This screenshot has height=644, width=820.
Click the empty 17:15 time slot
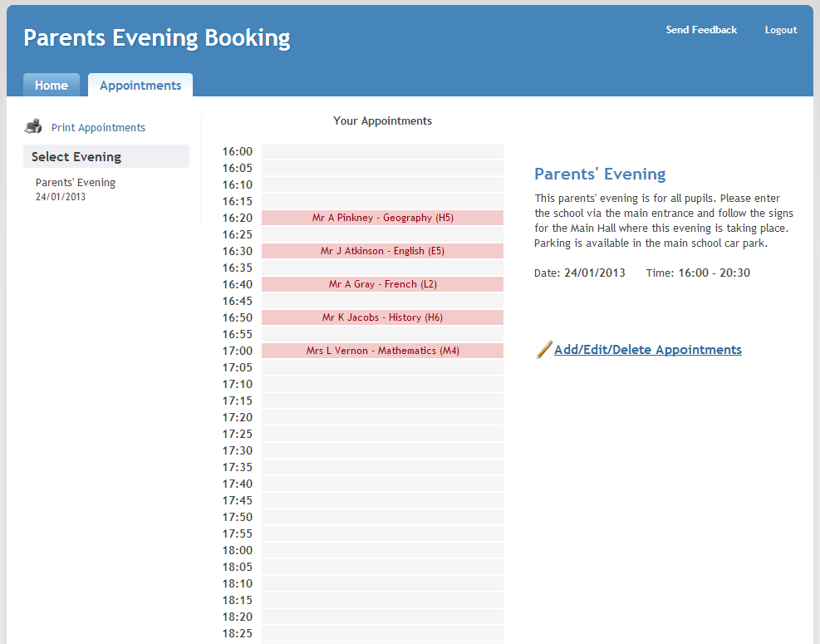[382, 401]
